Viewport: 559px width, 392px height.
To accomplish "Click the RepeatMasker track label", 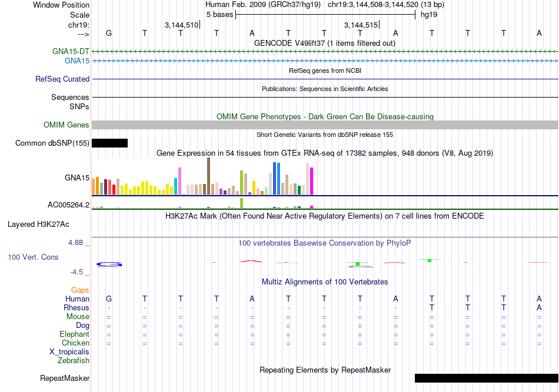I will tap(65, 378).
